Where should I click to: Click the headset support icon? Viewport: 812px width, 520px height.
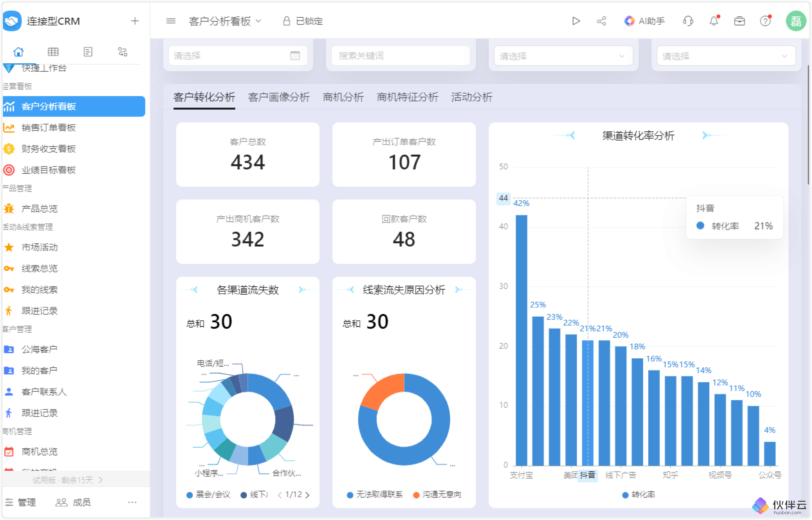(x=688, y=21)
